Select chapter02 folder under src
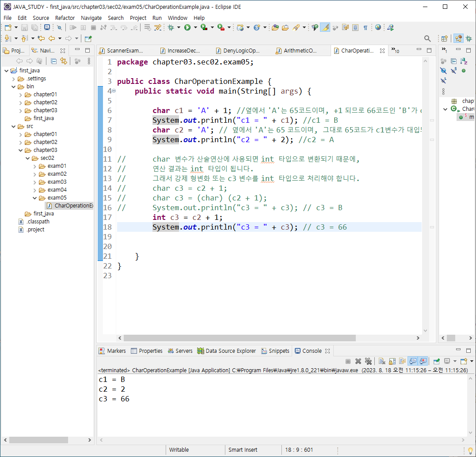Viewport: 476px width, 457px height. [x=41, y=142]
